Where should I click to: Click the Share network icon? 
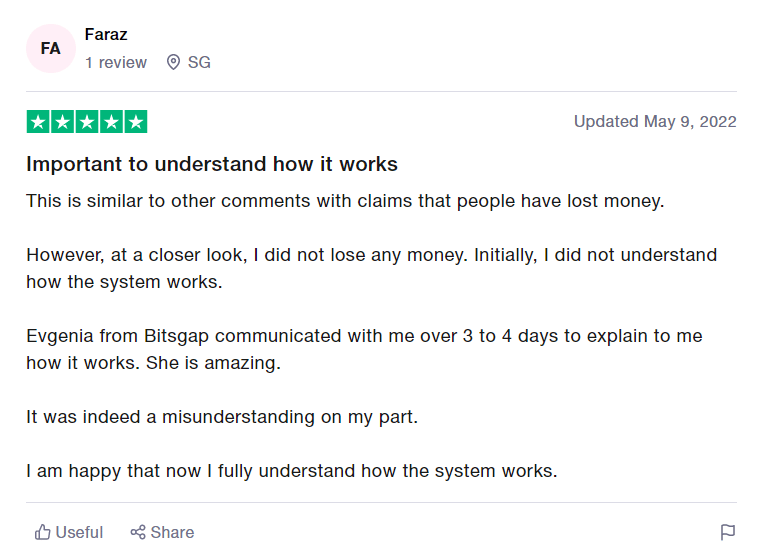pos(138,532)
